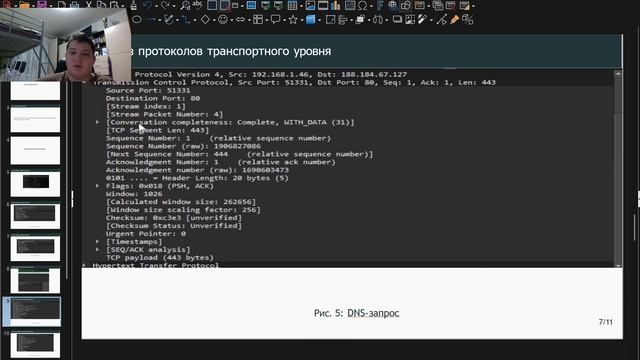Insert hyperlink with the globe icon
This screenshot has height=360, width=640.
click(393, 5)
